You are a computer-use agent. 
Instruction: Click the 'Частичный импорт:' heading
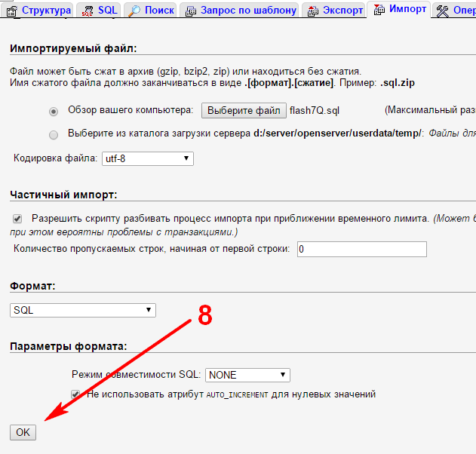pos(63,195)
